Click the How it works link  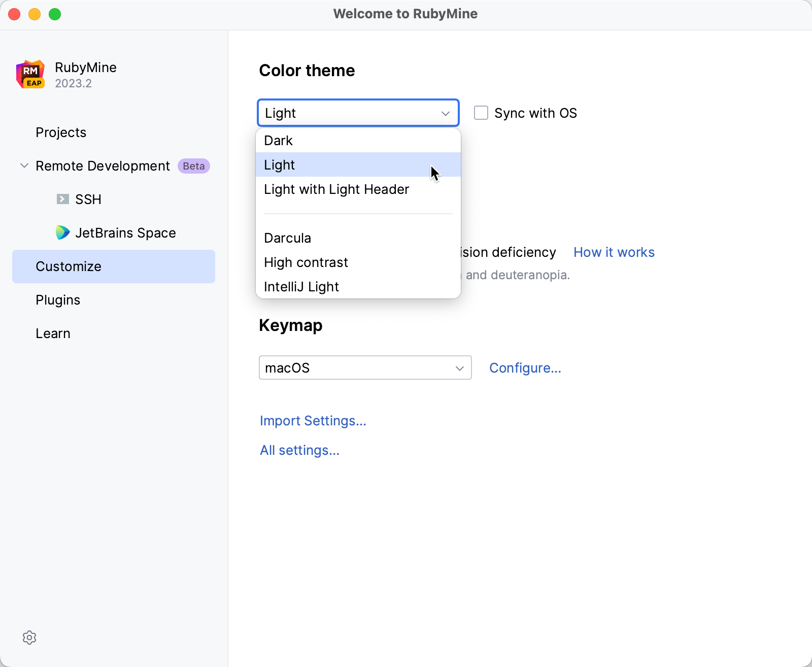pyautogui.click(x=614, y=252)
